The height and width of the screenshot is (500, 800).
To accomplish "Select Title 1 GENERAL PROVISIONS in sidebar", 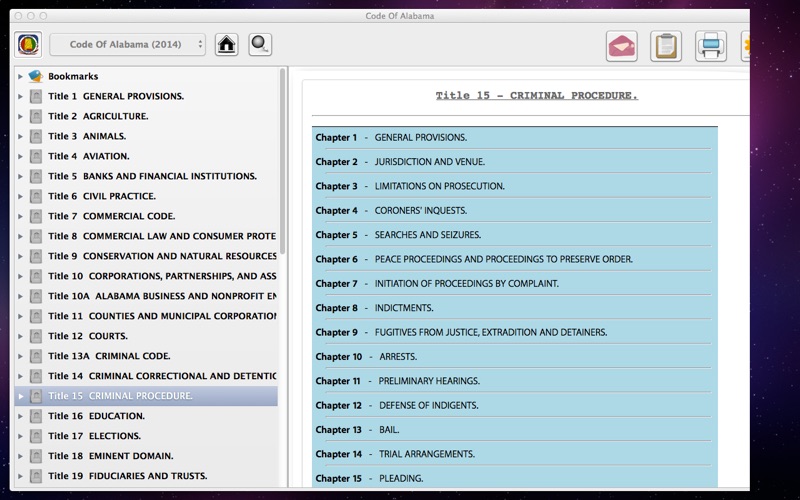I will point(116,96).
